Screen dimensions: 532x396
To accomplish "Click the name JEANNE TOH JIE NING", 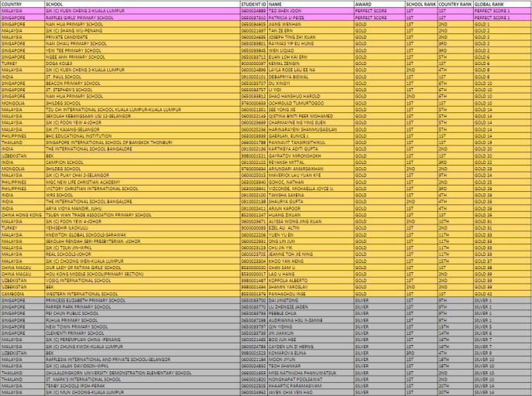I will point(311,254).
